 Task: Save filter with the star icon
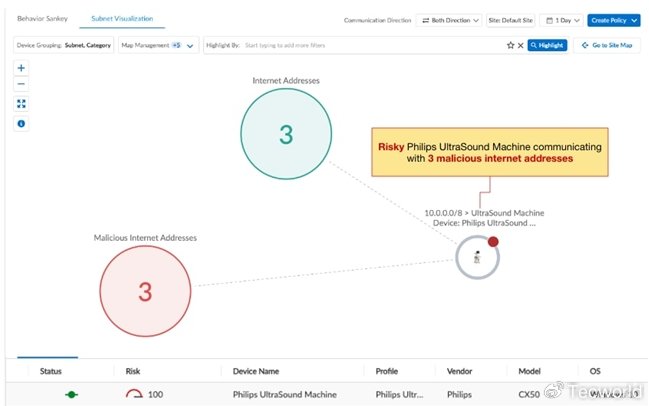tap(510, 45)
